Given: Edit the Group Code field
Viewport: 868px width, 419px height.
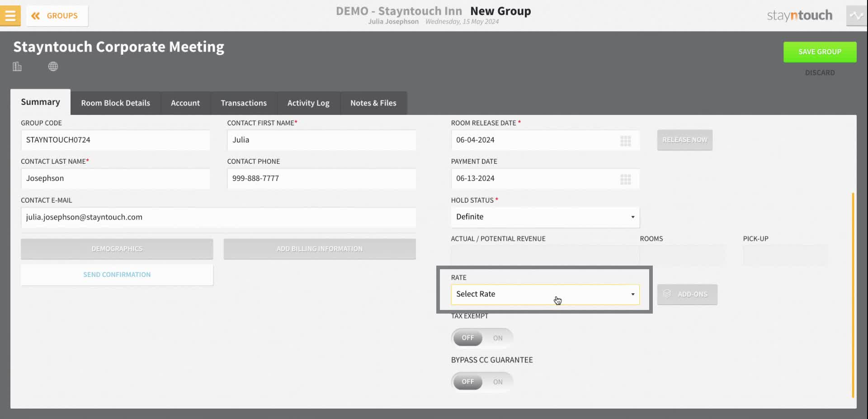Looking at the screenshot, I should 115,140.
